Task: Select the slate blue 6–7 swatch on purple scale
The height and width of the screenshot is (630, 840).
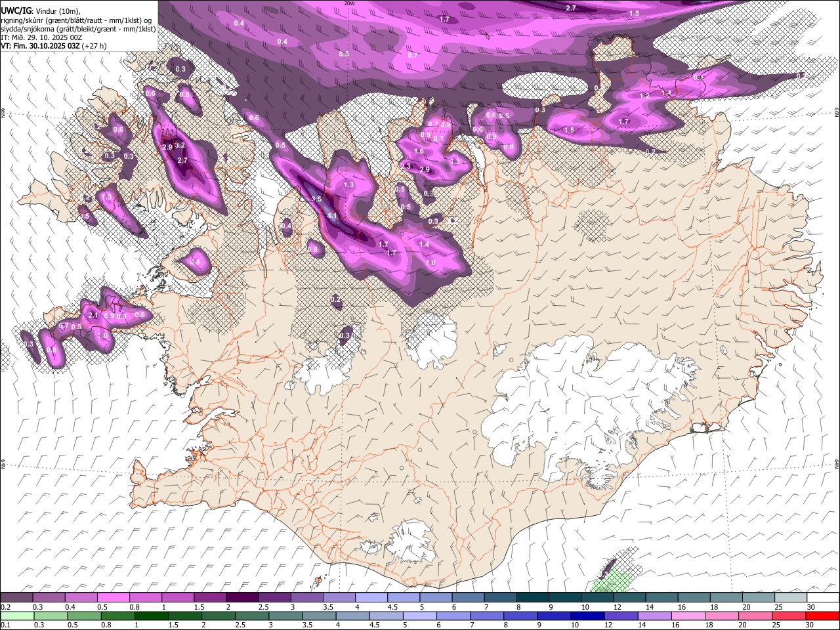Action: tap(469, 598)
